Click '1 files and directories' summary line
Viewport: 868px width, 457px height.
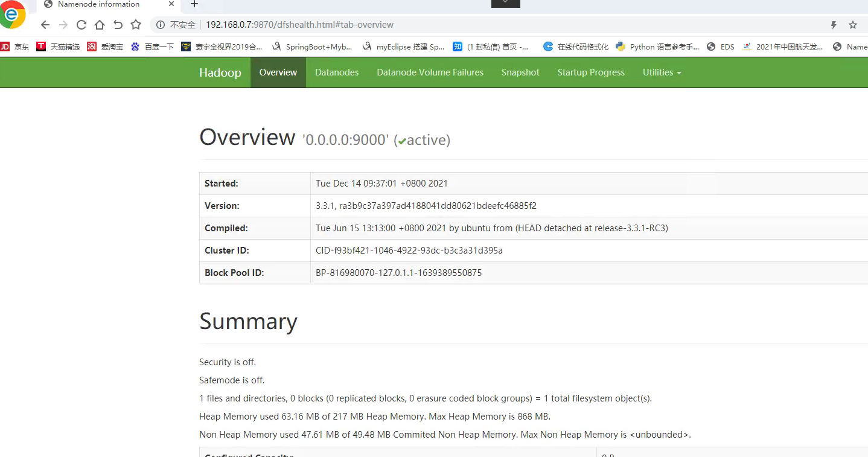(426, 398)
